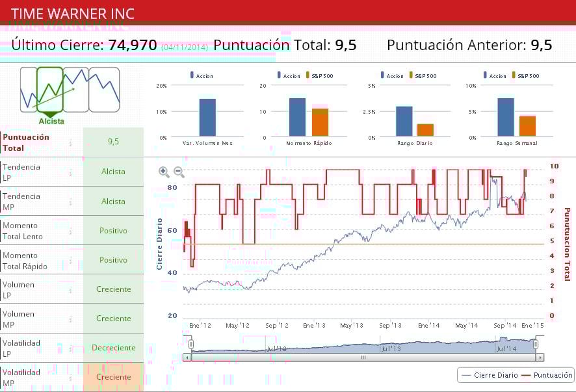Click the 9,5 cell in Puntuación Total row
The width and height of the screenshot is (576, 392).
click(x=114, y=142)
